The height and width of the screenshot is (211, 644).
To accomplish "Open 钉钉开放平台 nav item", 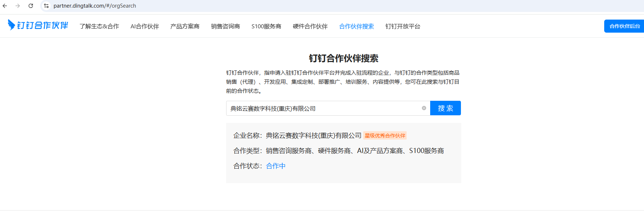I will pyautogui.click(x=403, y=26).
